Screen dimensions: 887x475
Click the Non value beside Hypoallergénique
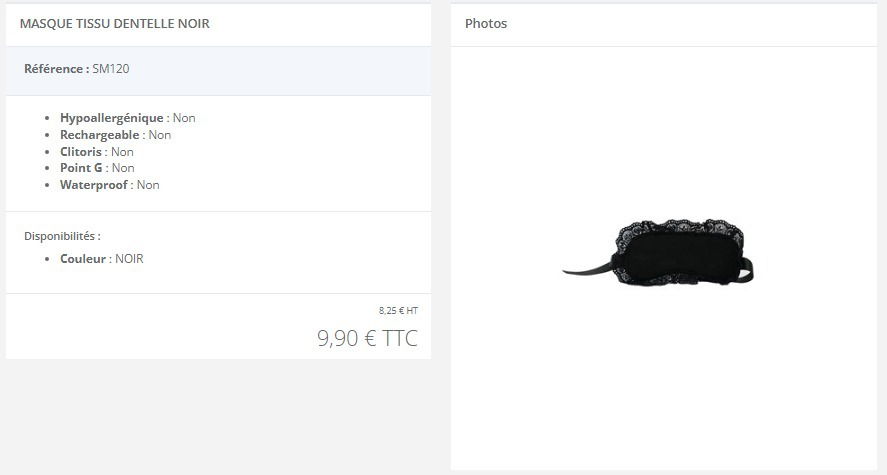click(184, 118)
